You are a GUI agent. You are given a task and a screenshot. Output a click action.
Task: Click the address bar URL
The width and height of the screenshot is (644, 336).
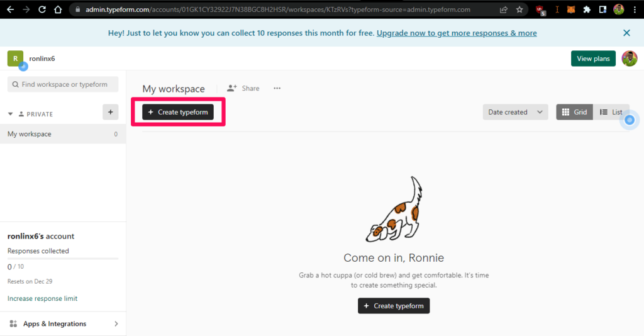pos(277,9)
